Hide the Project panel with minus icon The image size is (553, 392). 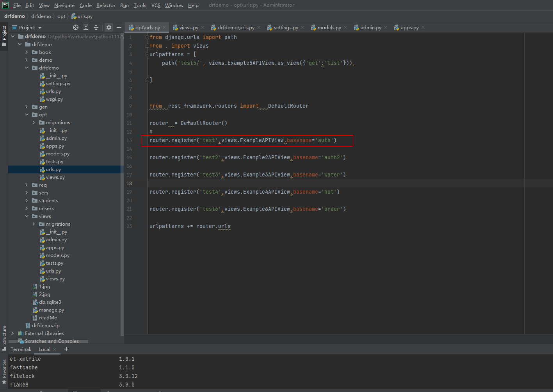coord(119,27)
